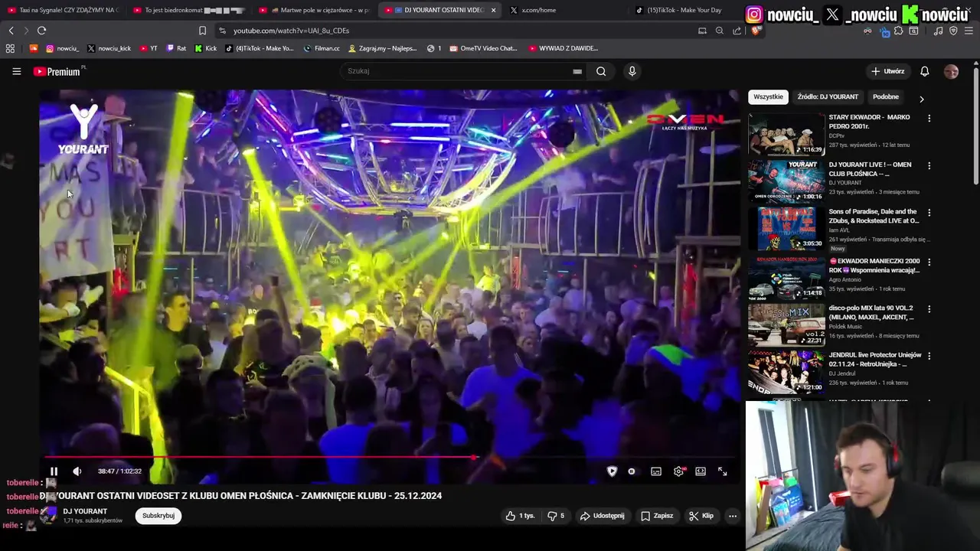Open on-screen keyboard icon in search box
Viewport: 980px width, 551px height.
tap(577, 71)
